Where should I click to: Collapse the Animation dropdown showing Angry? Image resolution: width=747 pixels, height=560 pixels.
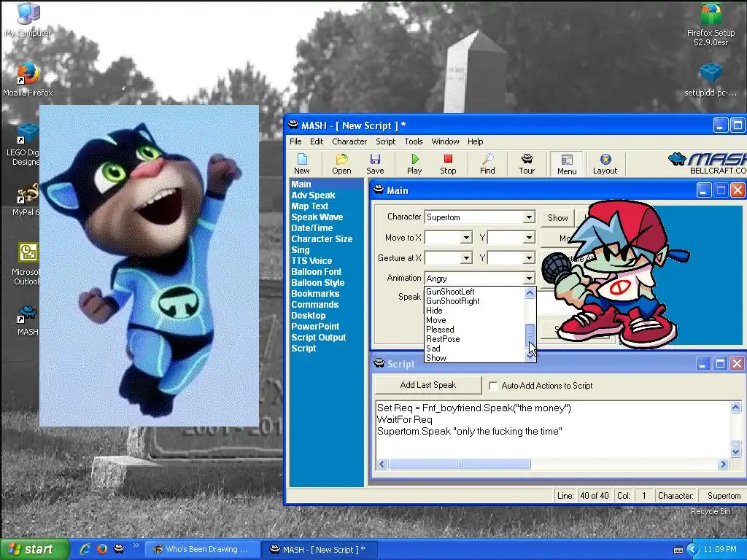click(529, 278)
